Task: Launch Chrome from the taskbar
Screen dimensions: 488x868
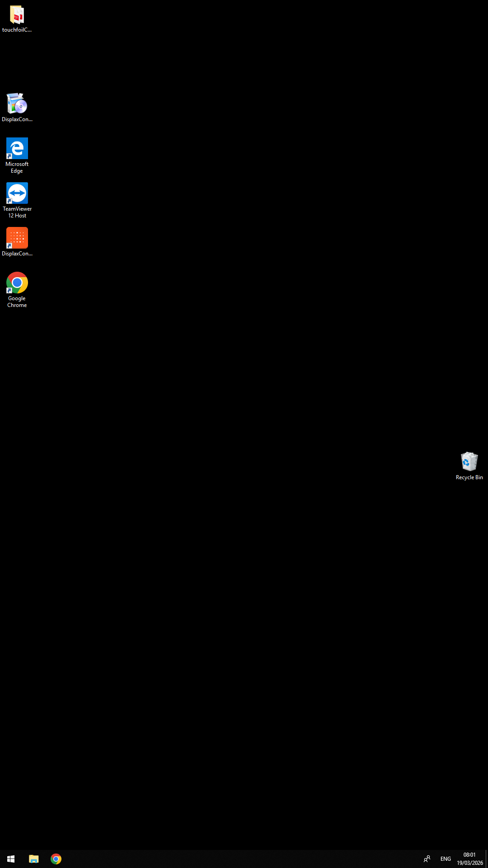Action: click(56, 859)
